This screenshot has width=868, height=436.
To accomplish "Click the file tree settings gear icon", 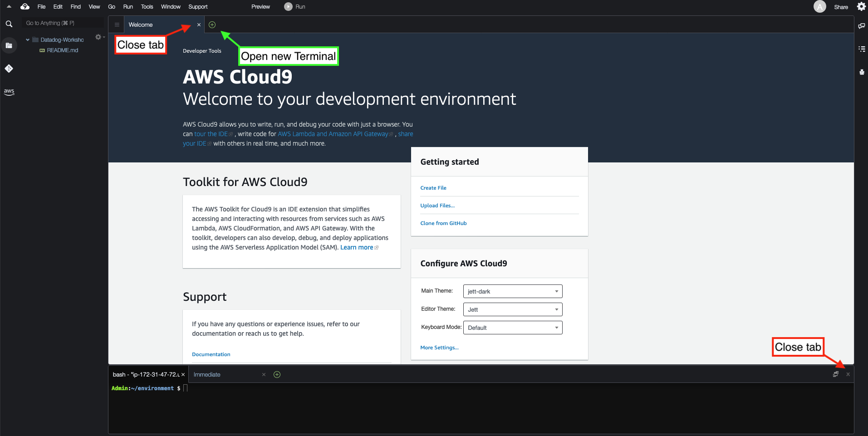I will pos(98,37).
